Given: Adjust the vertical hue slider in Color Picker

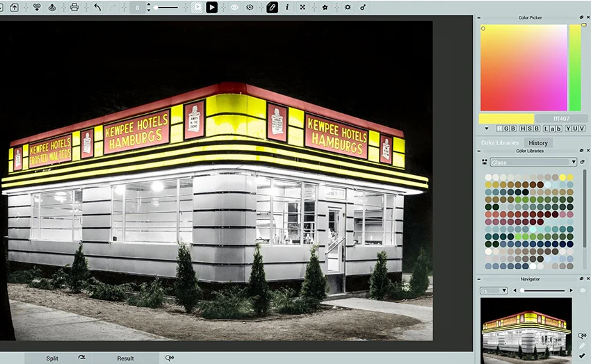Looking at the screenshot, I should point(575,68).
